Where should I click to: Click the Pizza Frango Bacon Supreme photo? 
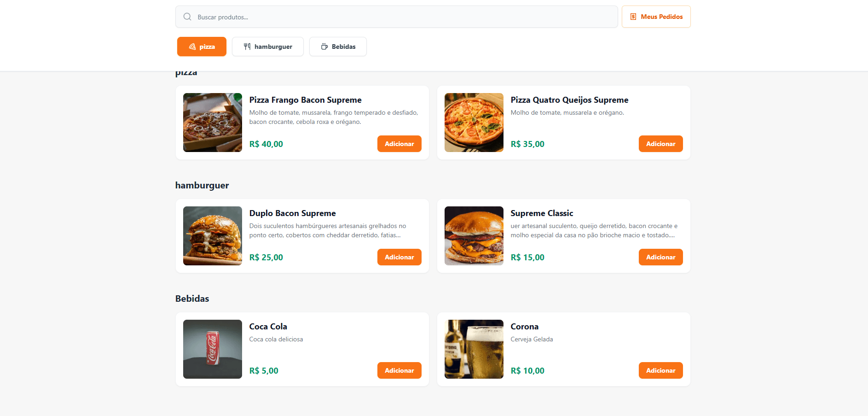[x=213, y=123]
